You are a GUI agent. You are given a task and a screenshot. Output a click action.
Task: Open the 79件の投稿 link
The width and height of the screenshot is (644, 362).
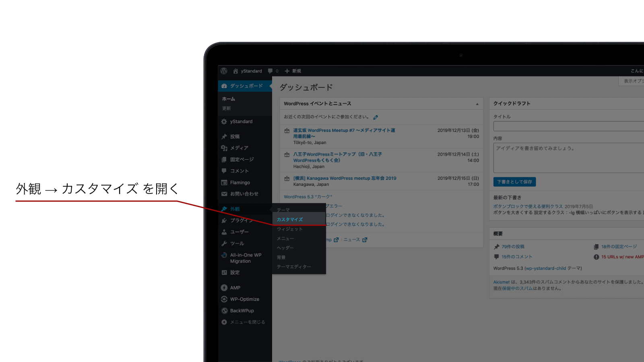pos(513,247)
